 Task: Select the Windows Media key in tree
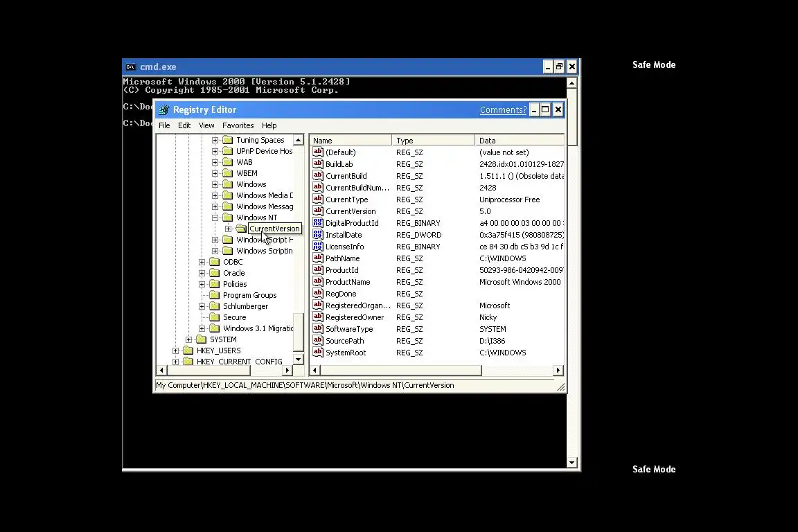tap(265, 195)
